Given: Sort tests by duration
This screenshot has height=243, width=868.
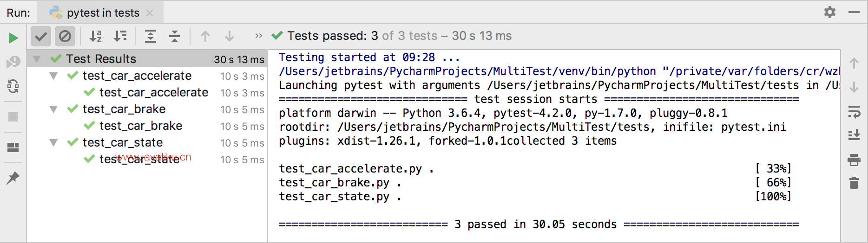Looking at the screenshot, I should coord(120,36).
